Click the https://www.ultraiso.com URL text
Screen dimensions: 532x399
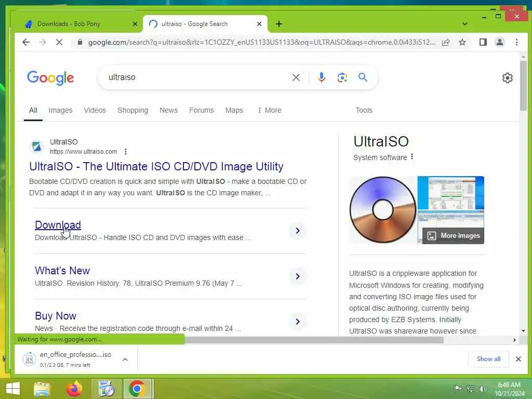(x=84, y=152)
